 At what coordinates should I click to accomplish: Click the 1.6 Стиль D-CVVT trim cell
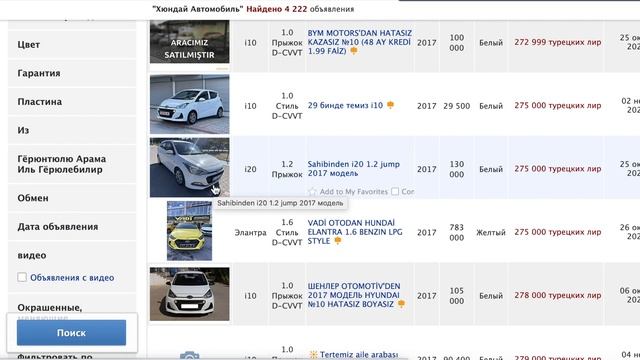coord(287,232)
